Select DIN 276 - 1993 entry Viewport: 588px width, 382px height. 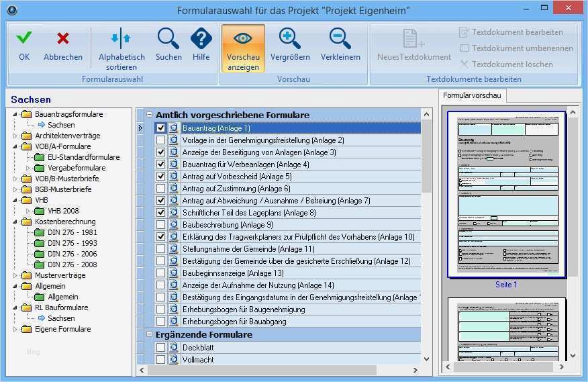72,243
